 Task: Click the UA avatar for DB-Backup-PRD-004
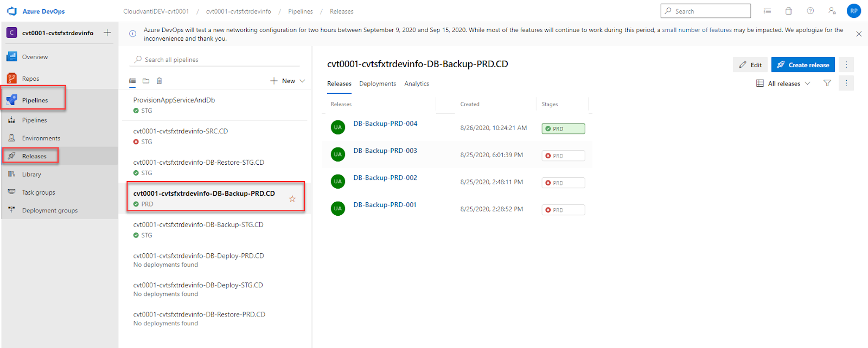[x=338, y=127]
